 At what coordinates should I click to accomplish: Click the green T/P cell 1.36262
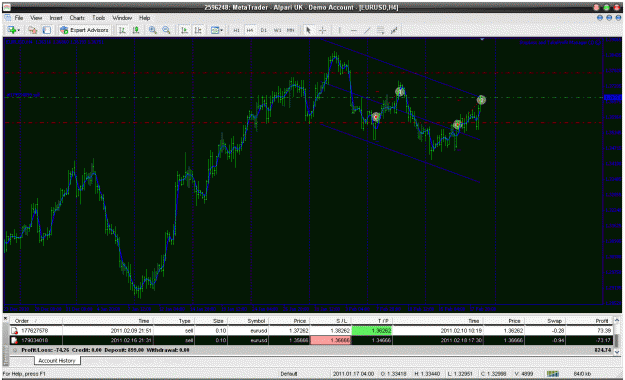372,331
